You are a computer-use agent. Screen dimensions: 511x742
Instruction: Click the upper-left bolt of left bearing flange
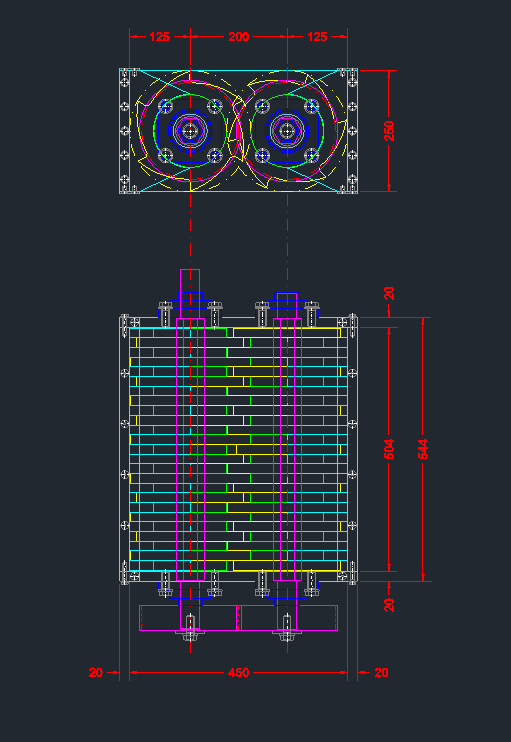165,106
